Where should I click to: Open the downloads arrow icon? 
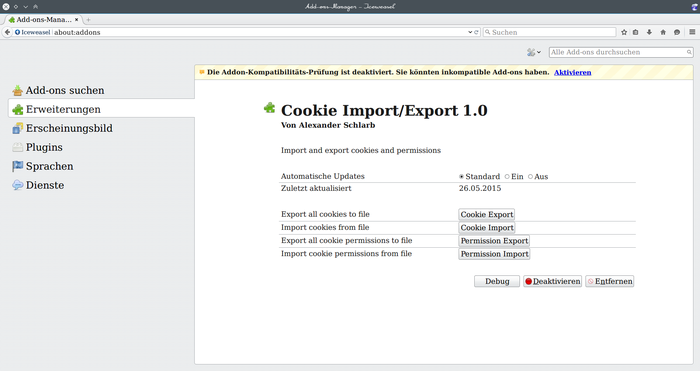pos(649,32)
